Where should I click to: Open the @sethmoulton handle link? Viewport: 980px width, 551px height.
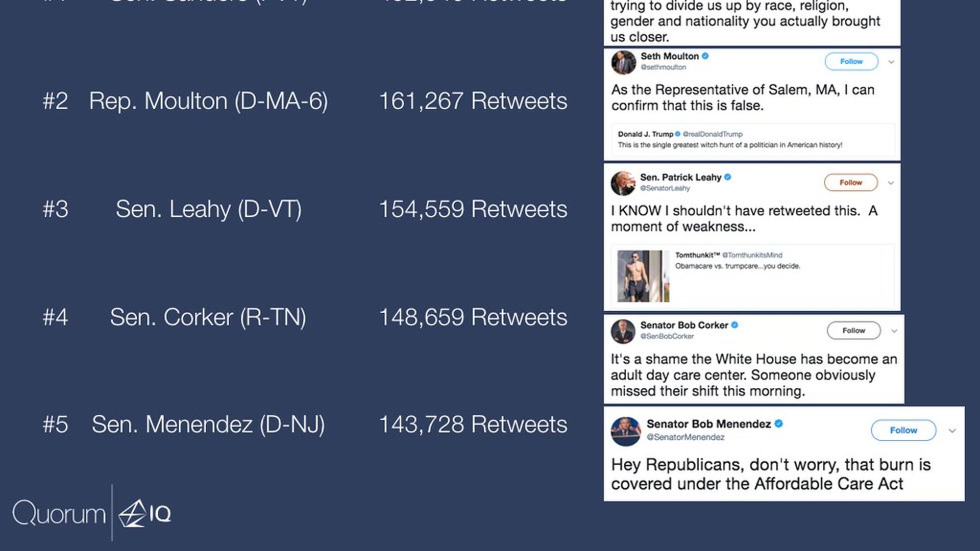tap(664, 67)
